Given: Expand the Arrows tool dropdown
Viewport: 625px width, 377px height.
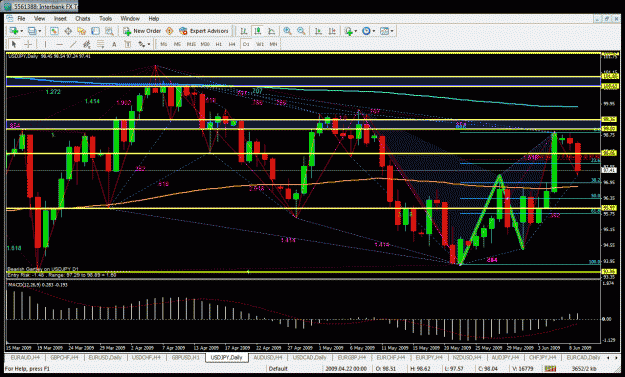Looking at the screenshot, I should tap(149, 44).
